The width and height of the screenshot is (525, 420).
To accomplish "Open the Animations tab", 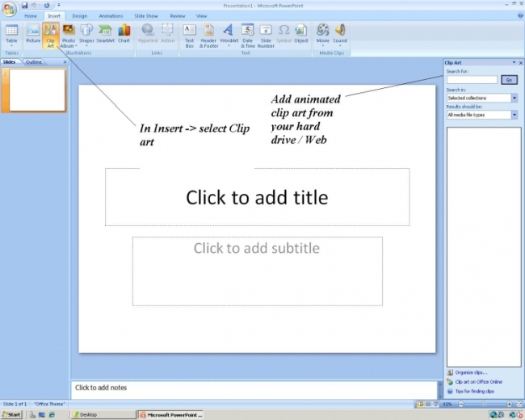I will (111, 15).
